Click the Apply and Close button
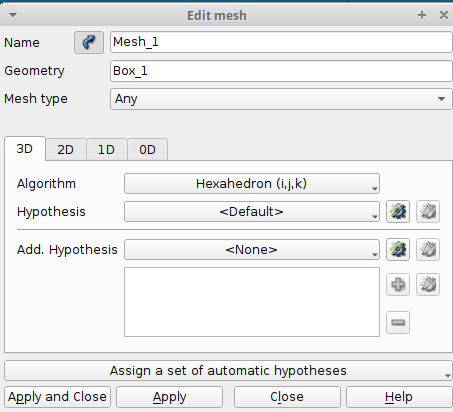This screenshot has height=412, width=453. [57, 397]
